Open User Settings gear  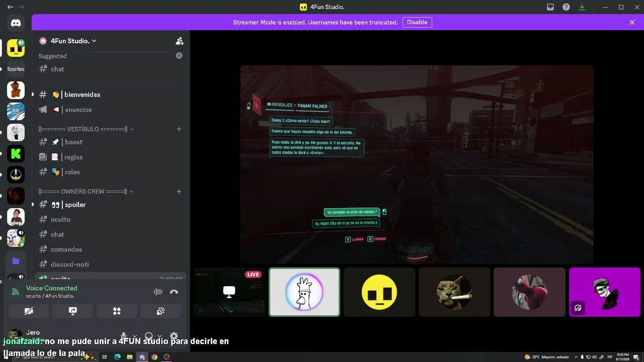click(x=174, y=336)
